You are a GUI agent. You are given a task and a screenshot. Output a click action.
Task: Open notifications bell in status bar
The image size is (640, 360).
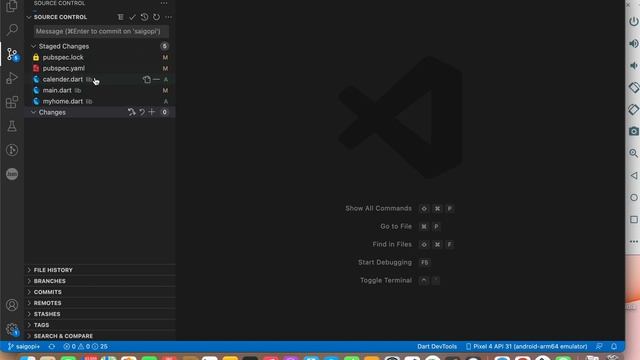pos(614,347)
